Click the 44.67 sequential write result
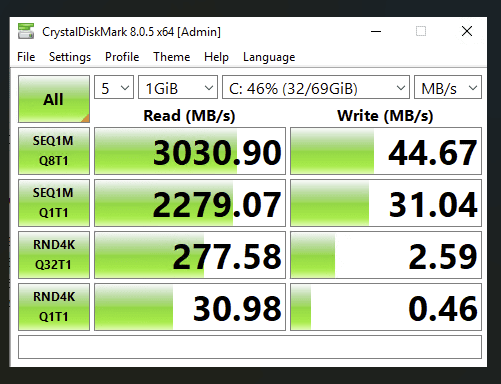The height and width of the screenshot is (384, 501). click(x=386, y=151)
